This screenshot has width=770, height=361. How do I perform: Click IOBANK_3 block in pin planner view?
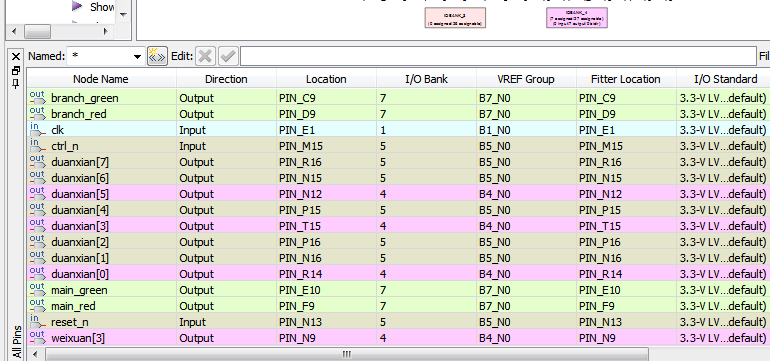tap(455, 17)
